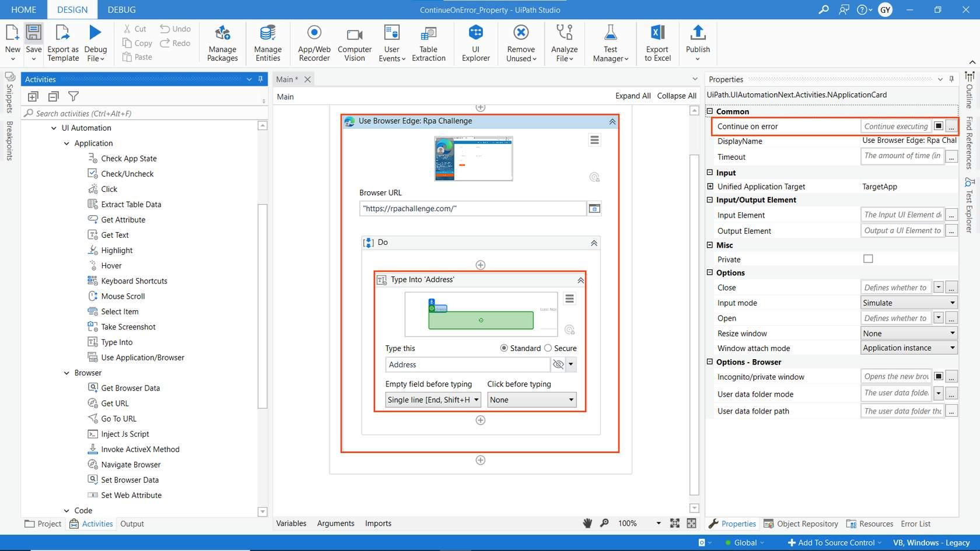
Task: Click Add To Source Control
Action: click(x=833, y=542)
